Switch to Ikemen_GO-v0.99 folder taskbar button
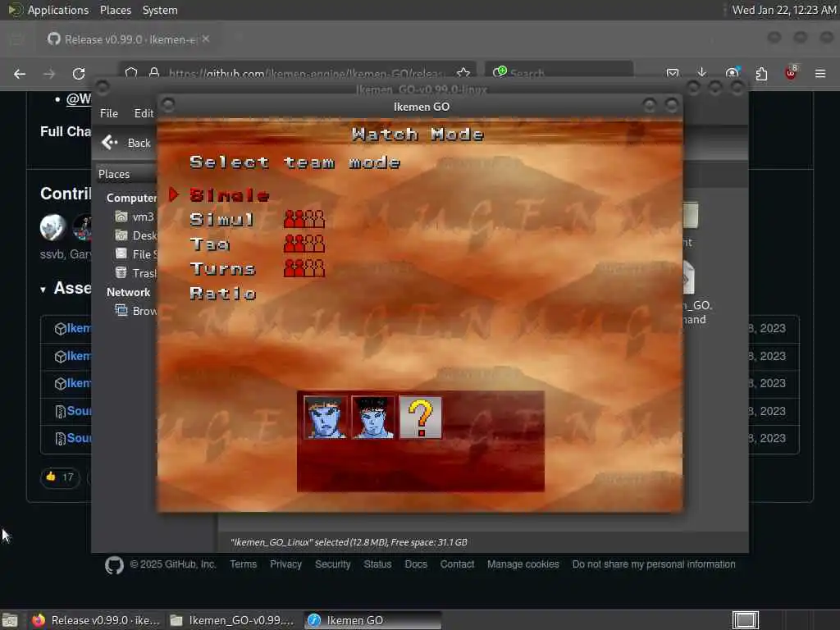This screenshot has height=630, width=840. tap(232, 620)
